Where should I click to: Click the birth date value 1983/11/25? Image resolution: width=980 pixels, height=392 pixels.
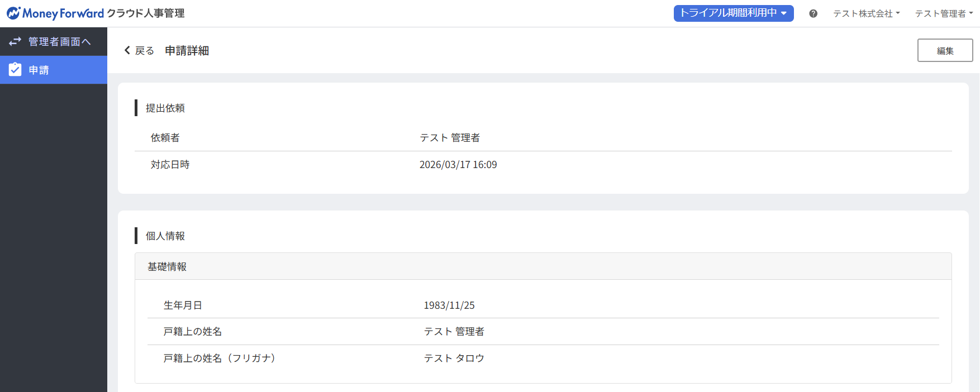pyautogui.click(x=449, y=305)
